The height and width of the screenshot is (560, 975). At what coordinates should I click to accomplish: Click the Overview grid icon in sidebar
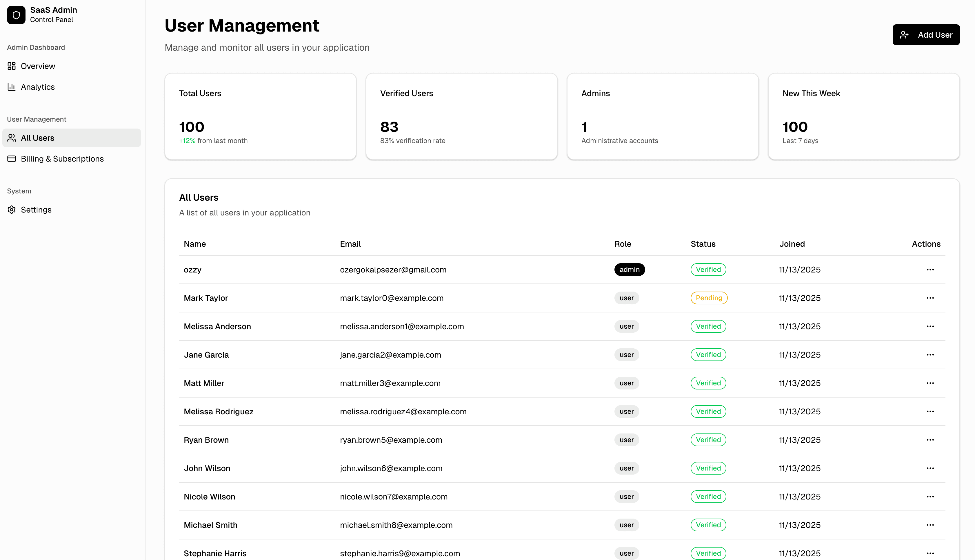pyautogui.click(x=12, y=66)
